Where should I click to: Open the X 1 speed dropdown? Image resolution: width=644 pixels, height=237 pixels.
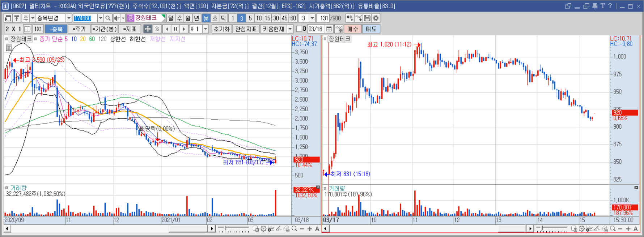pyautogui.click(x=206, y=29)
